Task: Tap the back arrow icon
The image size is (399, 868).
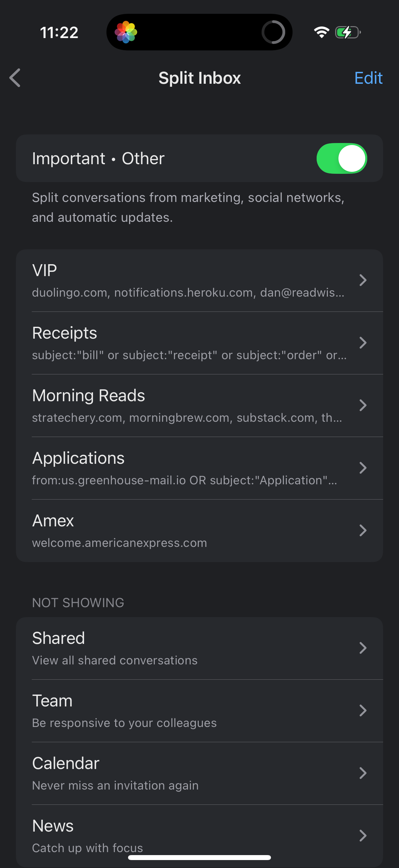Action: coord(15,78)
